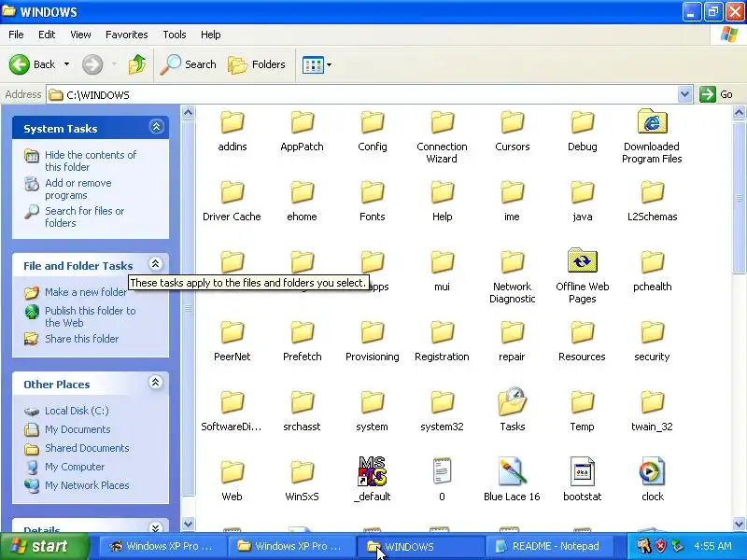Expand the Address bar dropdown

click(x=684, y=94)
